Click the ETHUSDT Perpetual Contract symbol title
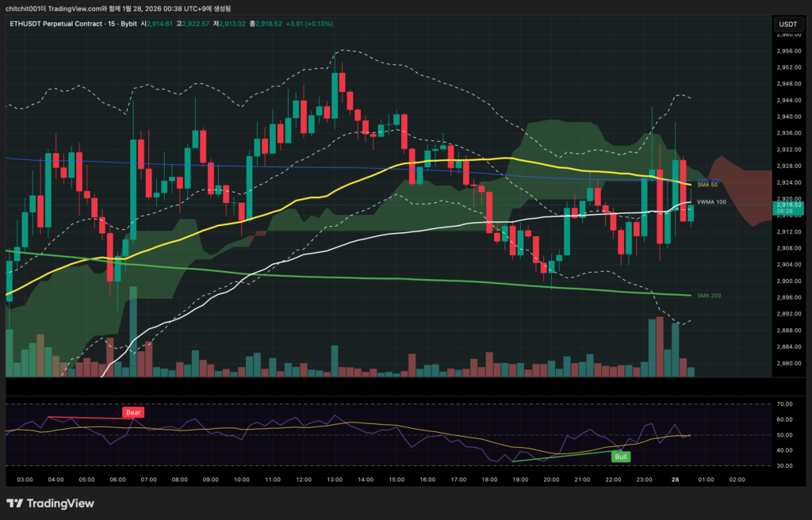The height and width of the screenshot is (520, 812). [x=57, y=24]
